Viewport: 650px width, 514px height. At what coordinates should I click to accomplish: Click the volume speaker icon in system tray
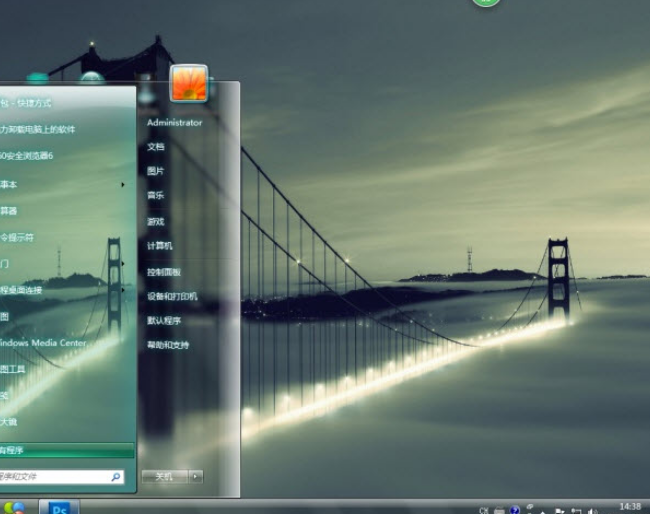point(593,510)
